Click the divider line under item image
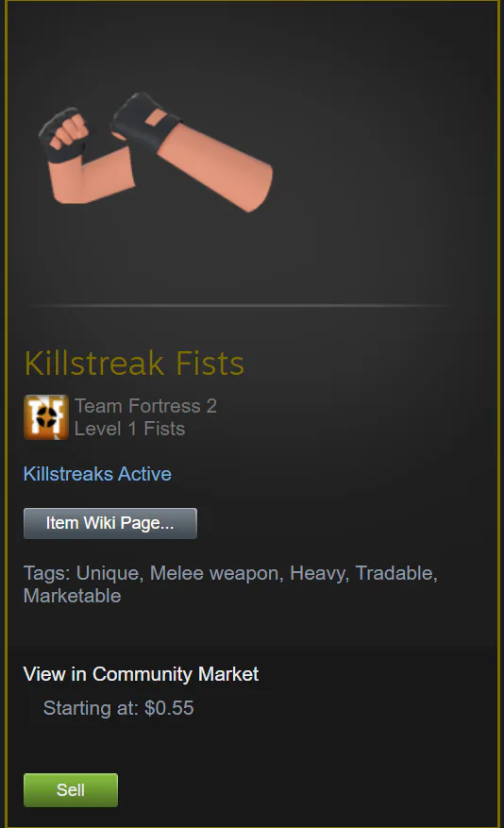The height and width of the screenshot is (828, 504). click(x=244, y=305)
